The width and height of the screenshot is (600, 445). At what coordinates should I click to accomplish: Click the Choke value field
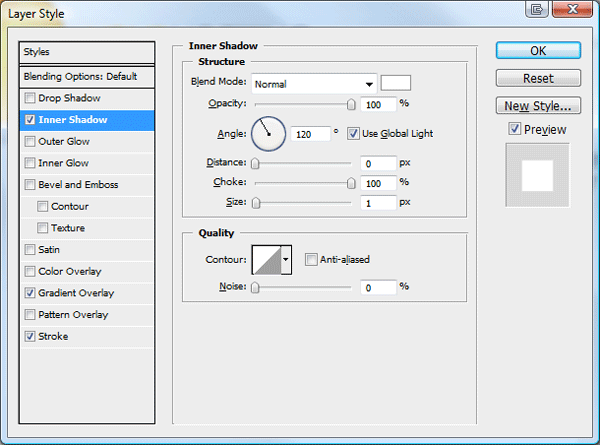(378, 183)
